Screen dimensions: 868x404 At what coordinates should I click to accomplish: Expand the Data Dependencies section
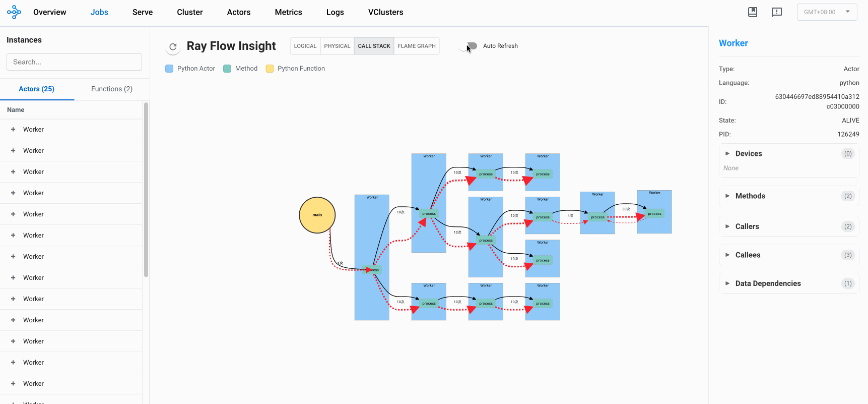point(768,283)
